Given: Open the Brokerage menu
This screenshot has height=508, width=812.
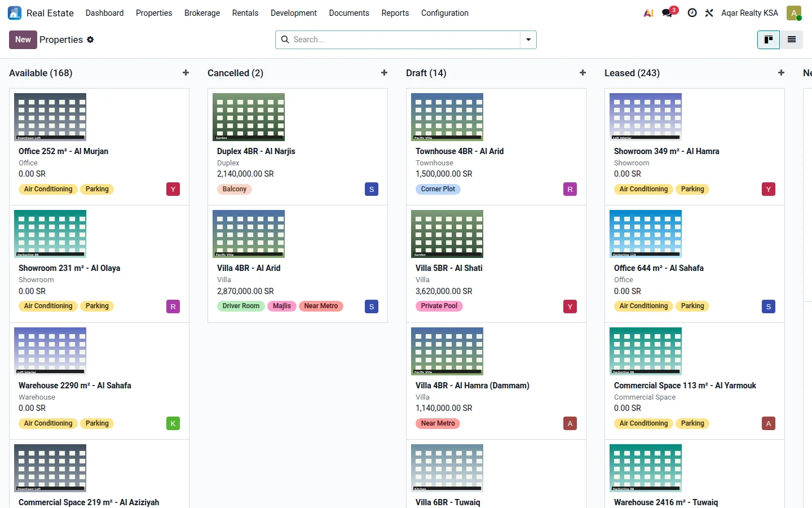Looking at the screenshot, I should (x=202, y=13).
